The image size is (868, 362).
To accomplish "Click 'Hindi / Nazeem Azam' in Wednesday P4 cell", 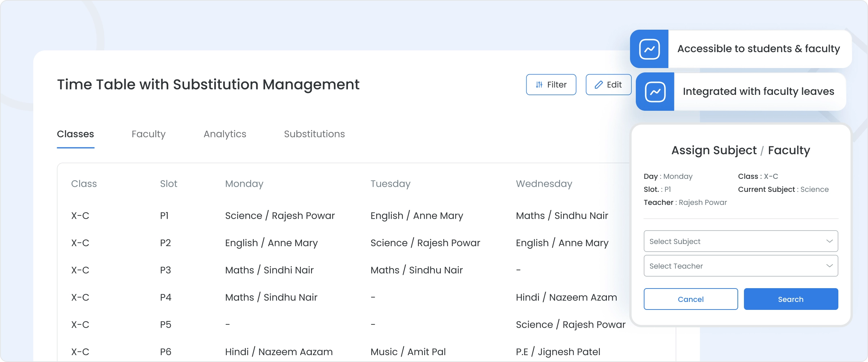I will 566,297.
